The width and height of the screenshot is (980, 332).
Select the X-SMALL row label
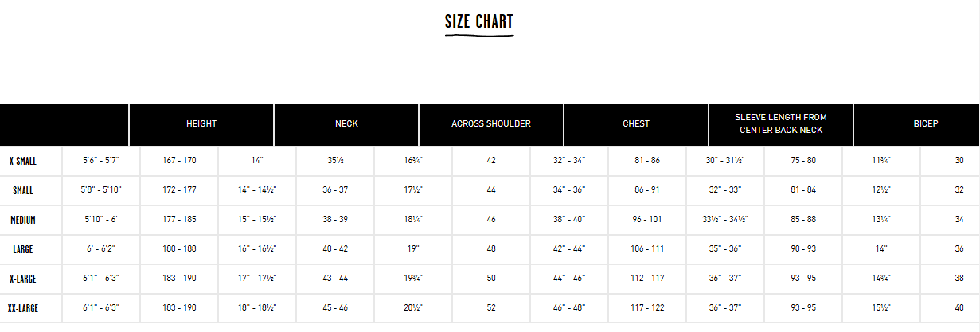pos(23,161)
